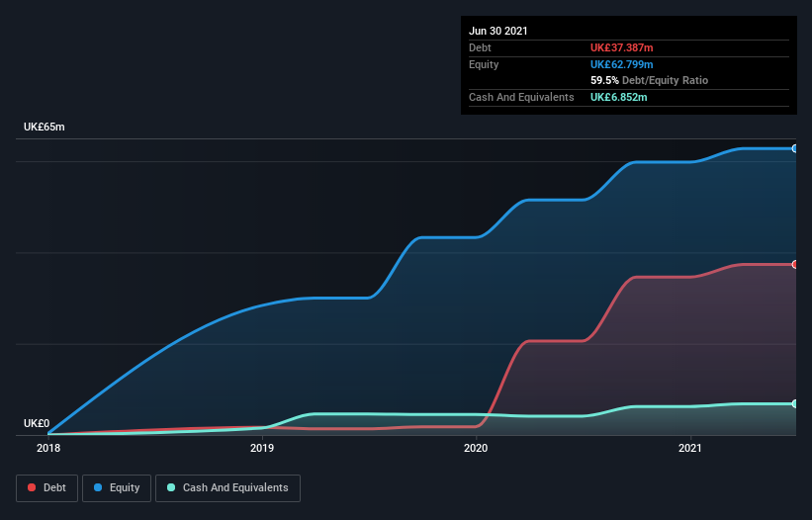Toggle the Equity series legend button

(117, 488)
